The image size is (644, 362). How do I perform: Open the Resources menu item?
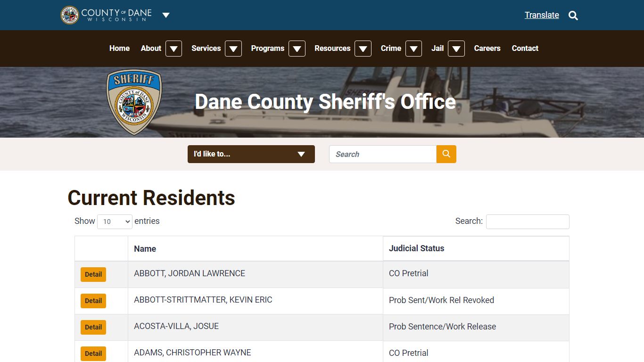[332, 48]
